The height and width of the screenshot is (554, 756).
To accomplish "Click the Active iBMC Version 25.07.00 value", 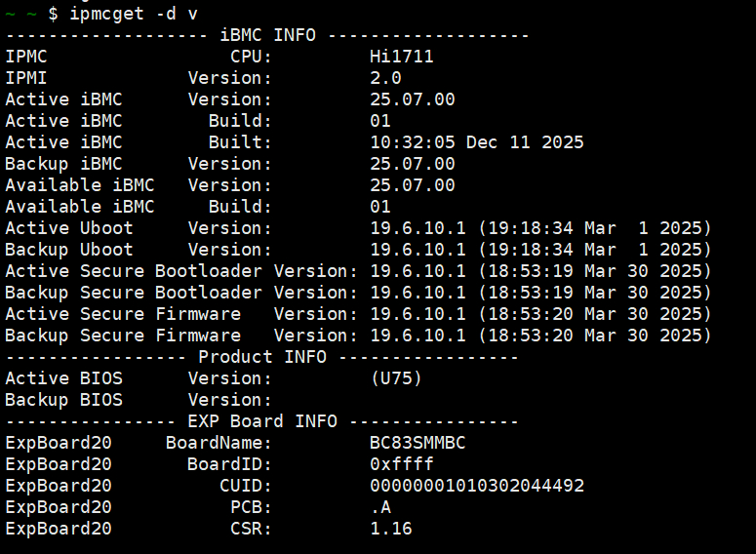I will pyautogui.click(x=413, y=99).
